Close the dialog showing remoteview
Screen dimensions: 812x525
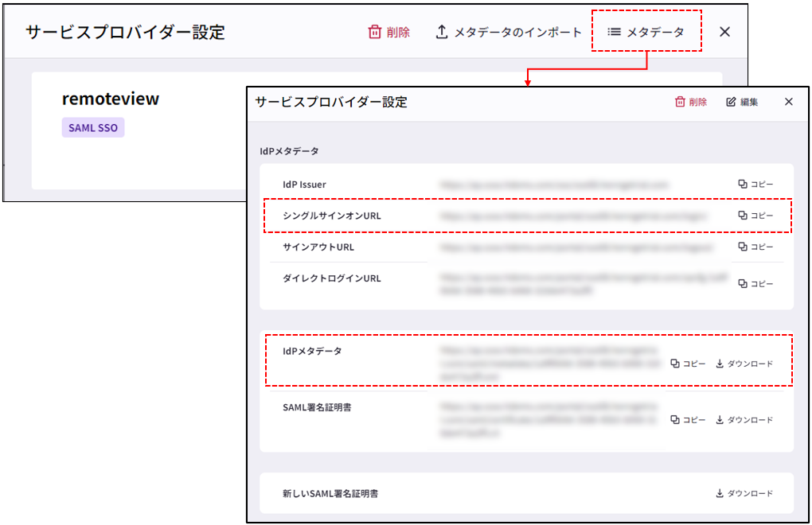coord(724,32)
